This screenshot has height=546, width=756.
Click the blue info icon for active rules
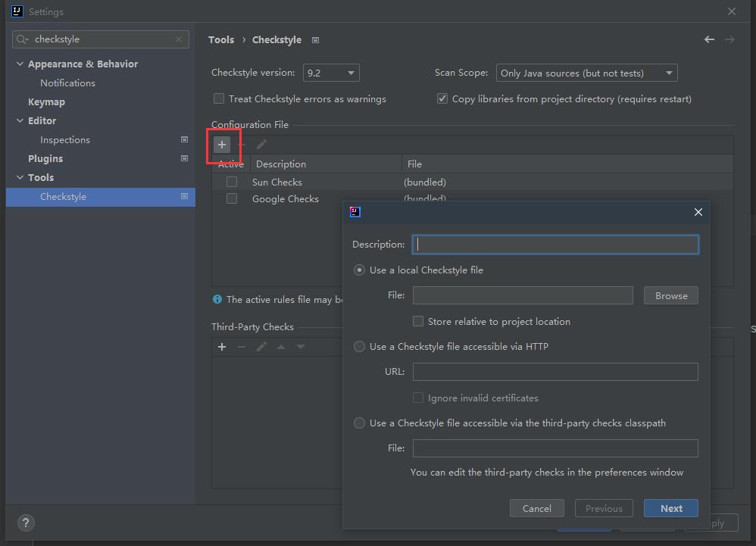(x=217, y=299)
